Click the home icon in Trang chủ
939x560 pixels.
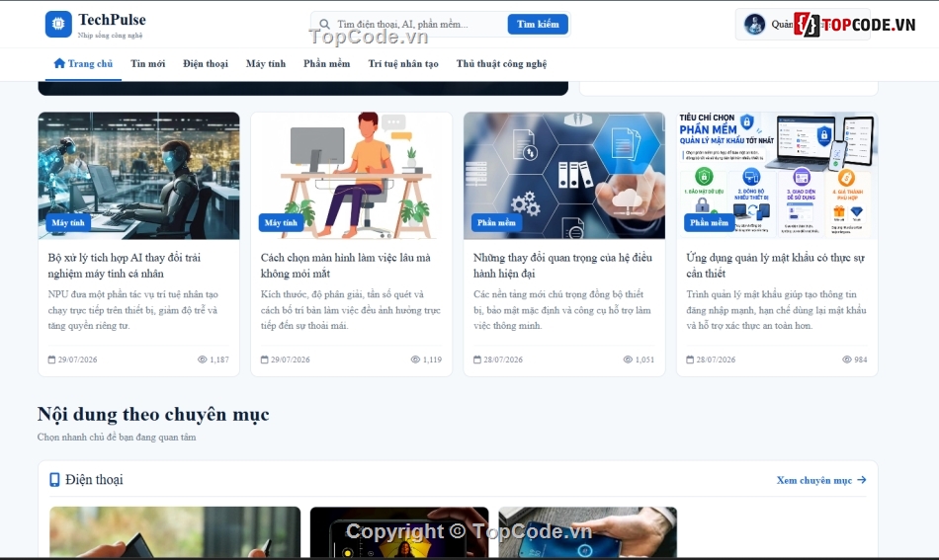pos(59,63)
